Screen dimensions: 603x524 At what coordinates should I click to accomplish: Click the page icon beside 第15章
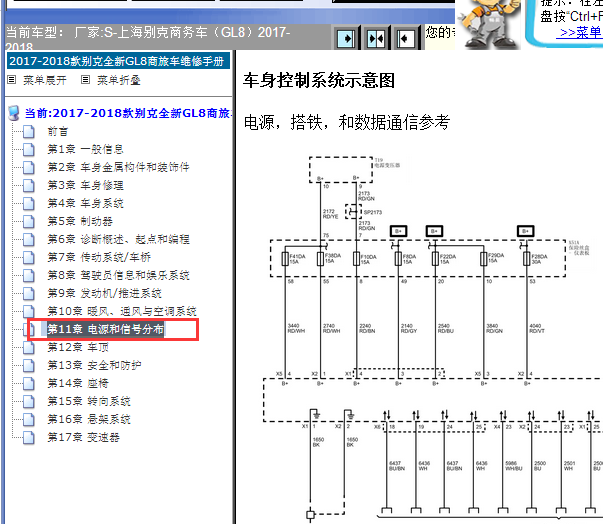coord(28,402)
